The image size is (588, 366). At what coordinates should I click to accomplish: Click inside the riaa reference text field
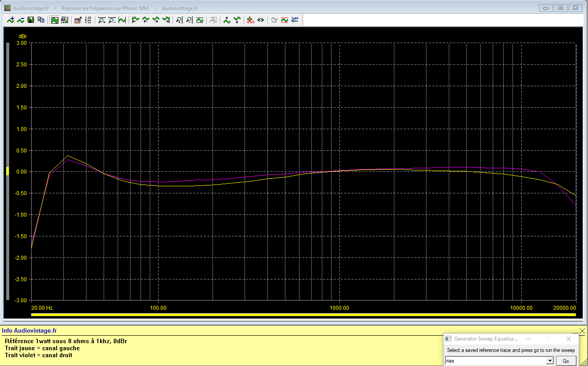tap(495, 361)
